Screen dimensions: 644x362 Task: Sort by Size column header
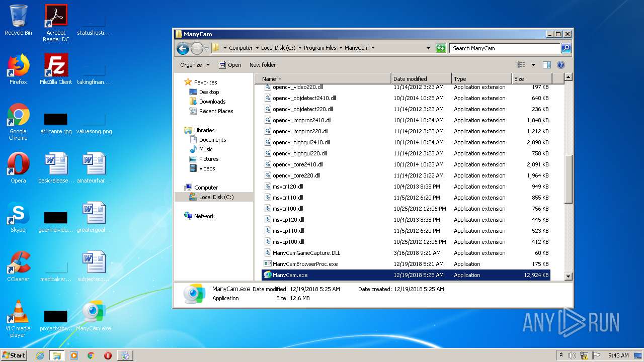point(532,79)
